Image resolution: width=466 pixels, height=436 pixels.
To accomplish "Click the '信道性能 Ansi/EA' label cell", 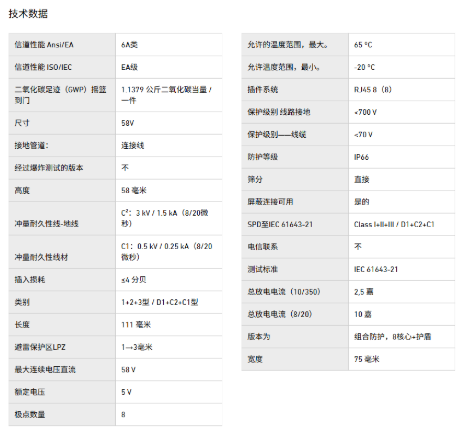I will click(62, 45).
